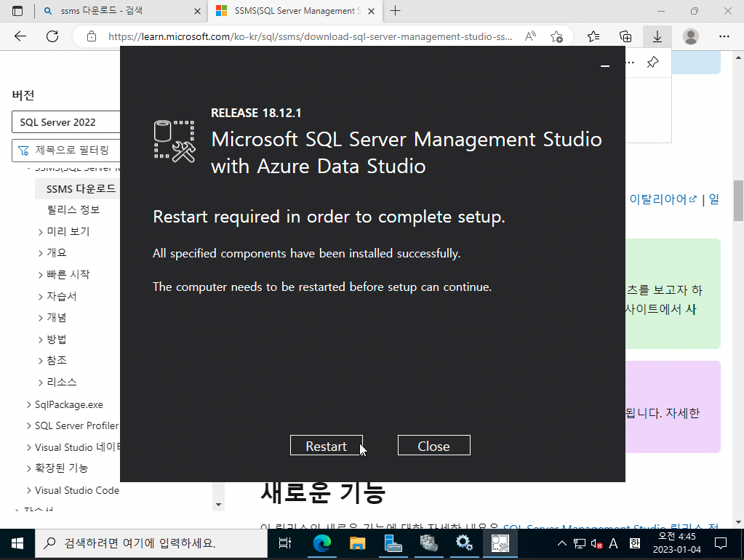
Task: Open the SSMS installer taskbar icon
Action: point(500,544)
